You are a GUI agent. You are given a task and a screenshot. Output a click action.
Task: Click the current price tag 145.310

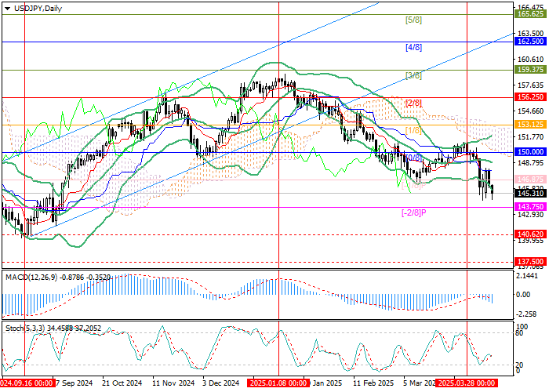pos(531,191)
